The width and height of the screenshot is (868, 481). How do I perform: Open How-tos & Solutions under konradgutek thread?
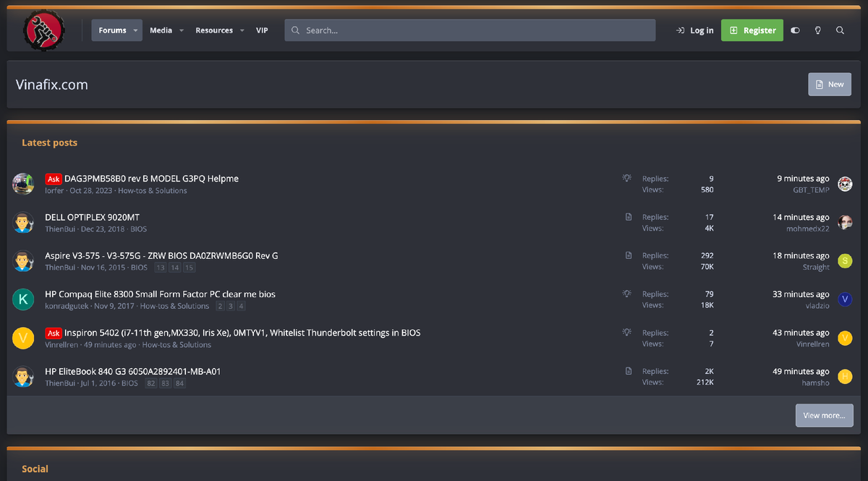174,306
